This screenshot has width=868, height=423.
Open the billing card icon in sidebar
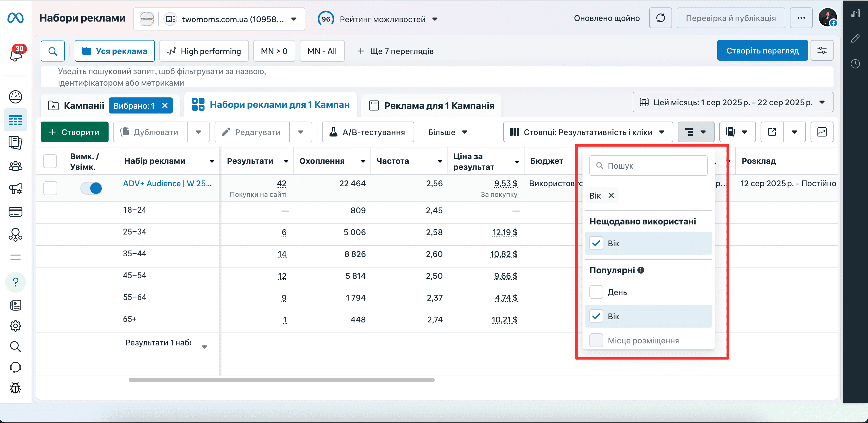point(16,212)
